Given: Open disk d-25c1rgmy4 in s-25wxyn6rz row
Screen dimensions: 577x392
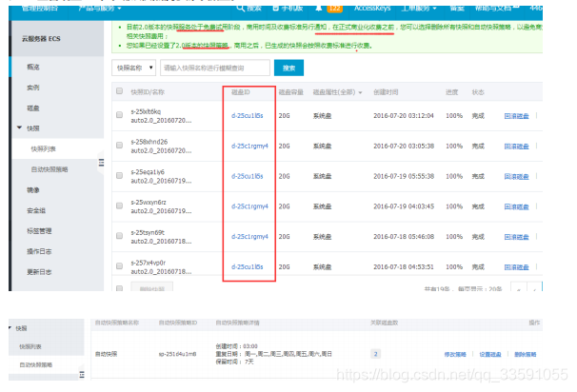Looking at the screenshot, I should 249,206.
